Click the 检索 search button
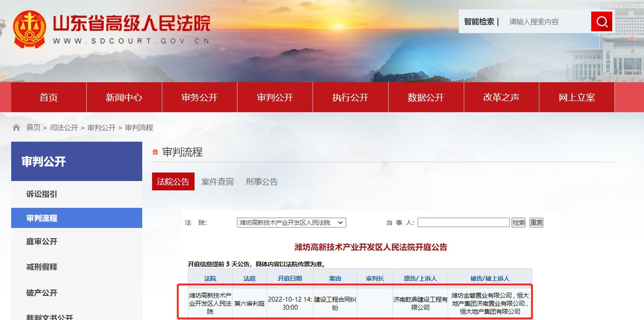The width and height of the screenshot is (644, 320). (x=519, y=223)
